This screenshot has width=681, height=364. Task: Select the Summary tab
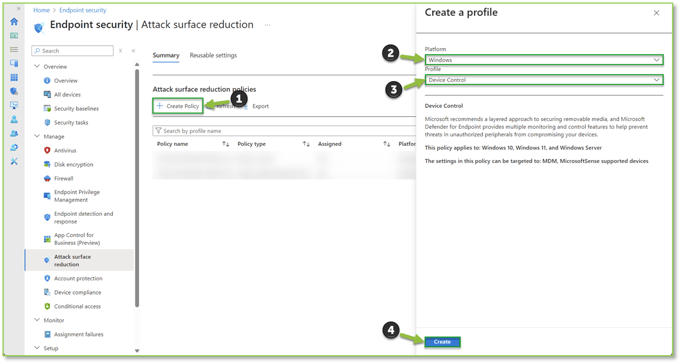[166, 55]
